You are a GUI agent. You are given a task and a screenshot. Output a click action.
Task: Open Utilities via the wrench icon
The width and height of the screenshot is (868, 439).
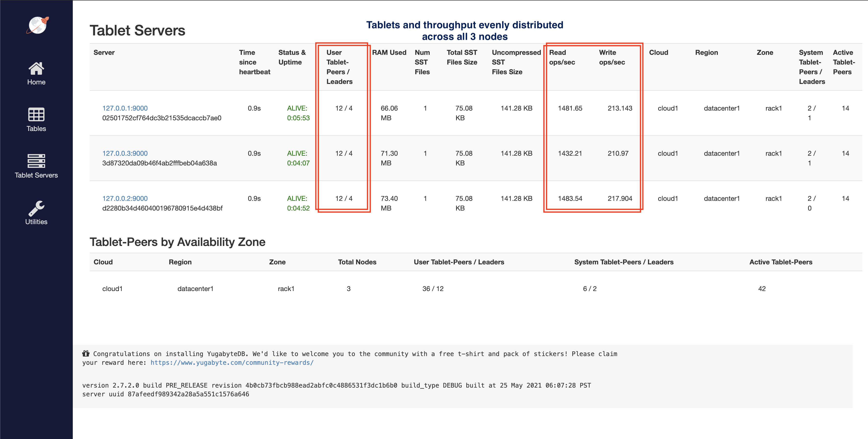point(36,208)
